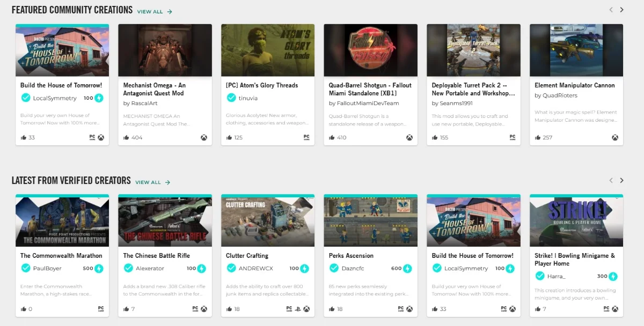
Task: Click the verified badge next to ANDREWCX
Action: point(231,268)
